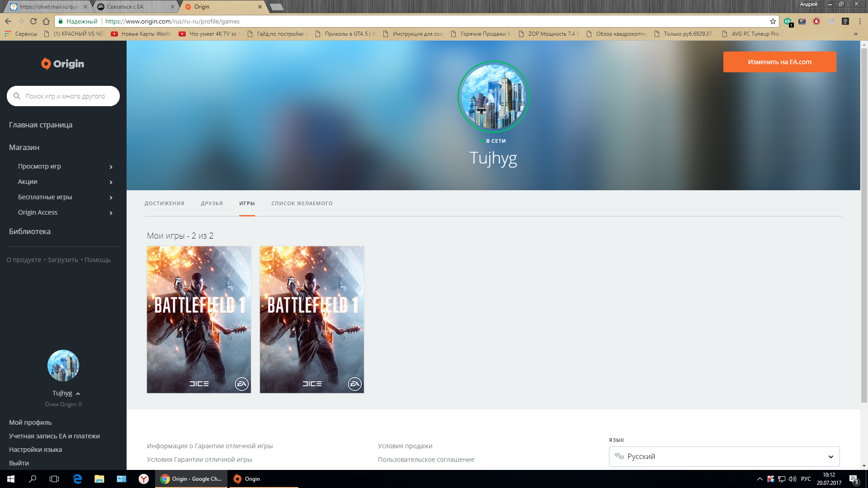Expand the Origin Access submenu
The height and width of the screenshot is (488, 868).
111,213
